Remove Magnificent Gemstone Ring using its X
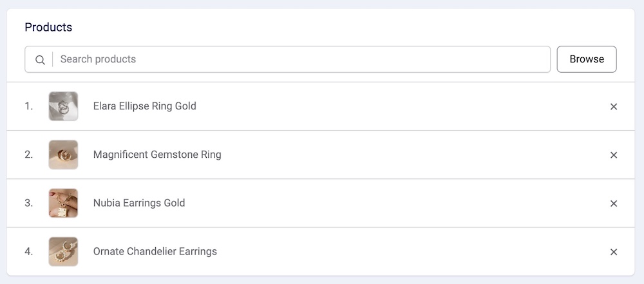 [614, 155]
